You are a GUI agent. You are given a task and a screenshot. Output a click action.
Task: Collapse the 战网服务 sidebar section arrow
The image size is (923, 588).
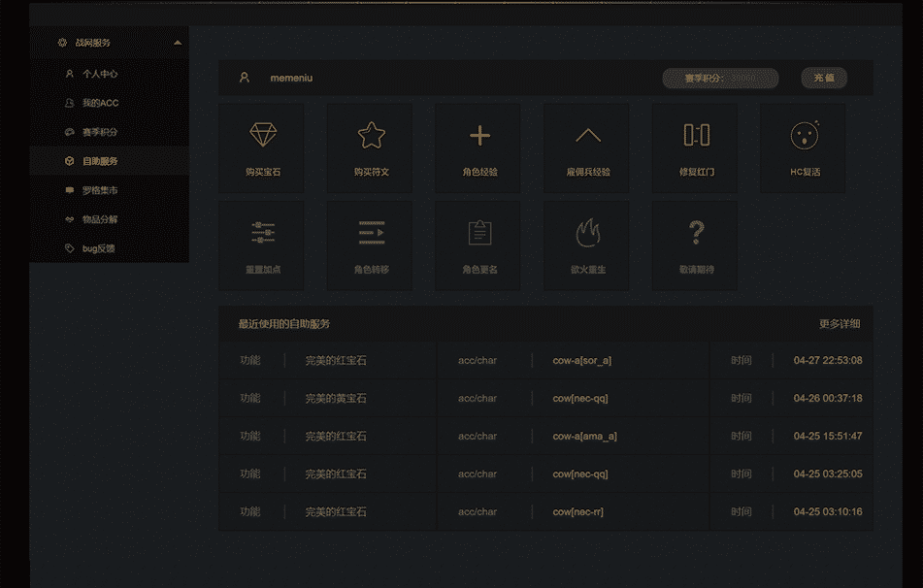pos(177,43)
